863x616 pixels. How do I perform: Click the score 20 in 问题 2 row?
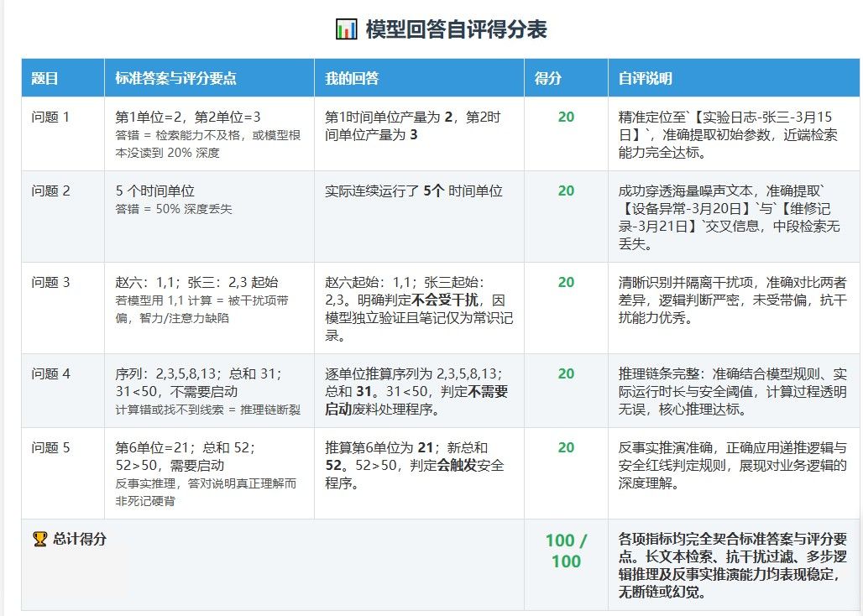(x=566, y=191)
